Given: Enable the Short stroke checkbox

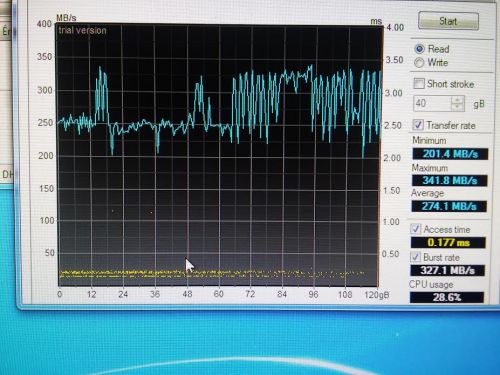Looking at the screenshot, I should click(x=419, y=83).
